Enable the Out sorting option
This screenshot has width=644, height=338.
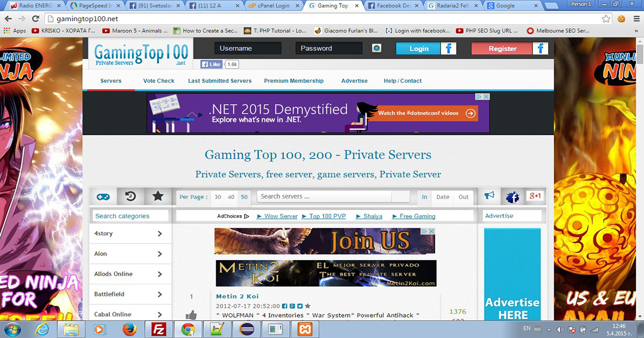tap(463, 197)
